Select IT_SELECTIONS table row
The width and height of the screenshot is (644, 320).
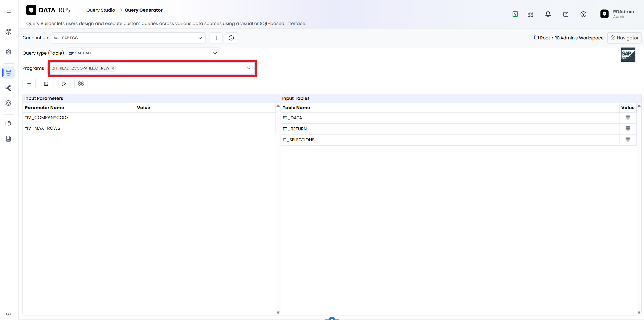(458, 140)
